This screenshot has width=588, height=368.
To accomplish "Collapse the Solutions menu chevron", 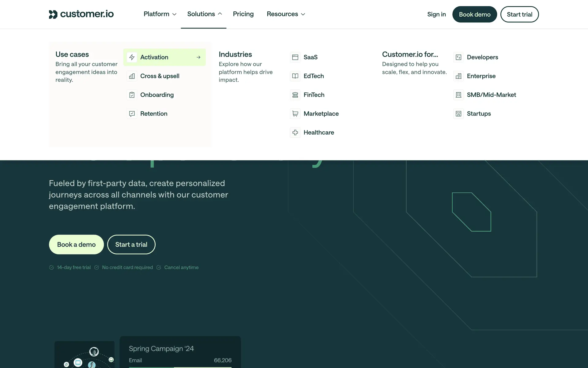I will coord(220,14).
